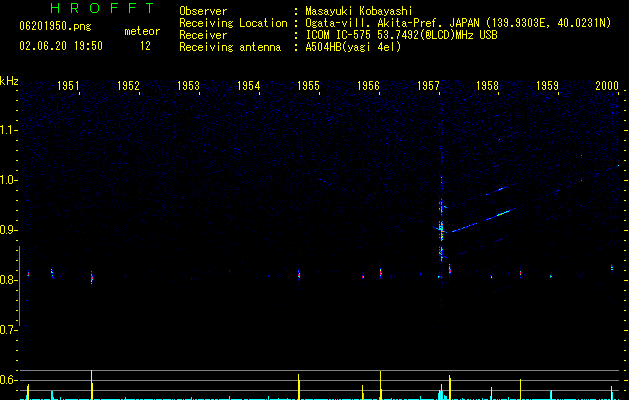Click the 0.6 frequency axis label
629x400 pixels.
[8, 380]
